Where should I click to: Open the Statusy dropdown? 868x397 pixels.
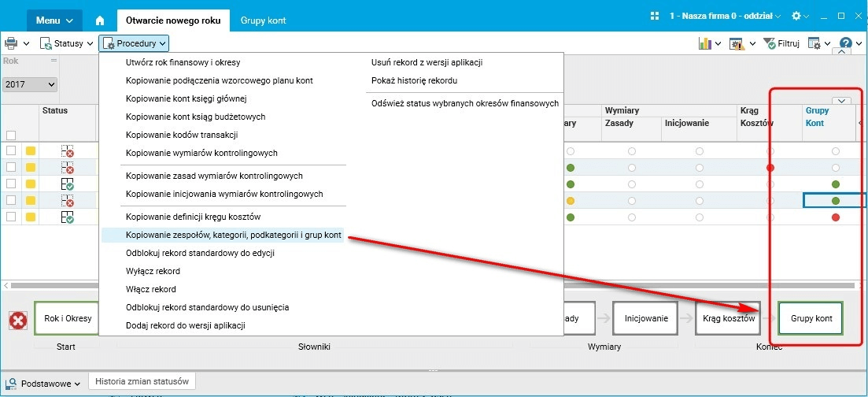66,43
